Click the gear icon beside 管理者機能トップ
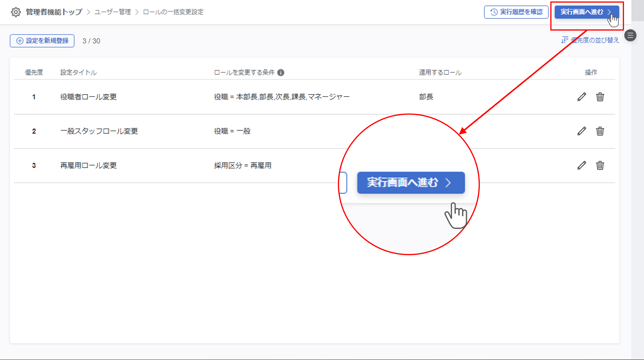Screen dimensions: 644x360 16,12
